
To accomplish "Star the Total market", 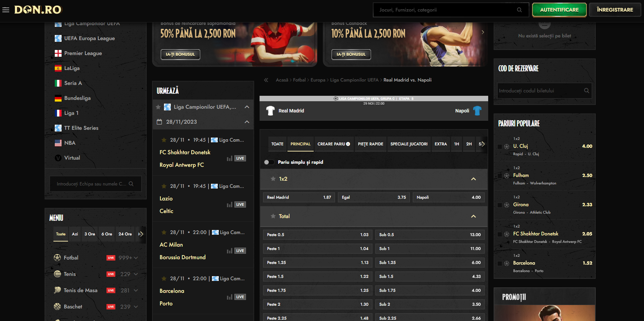I will tap(273, 216).
